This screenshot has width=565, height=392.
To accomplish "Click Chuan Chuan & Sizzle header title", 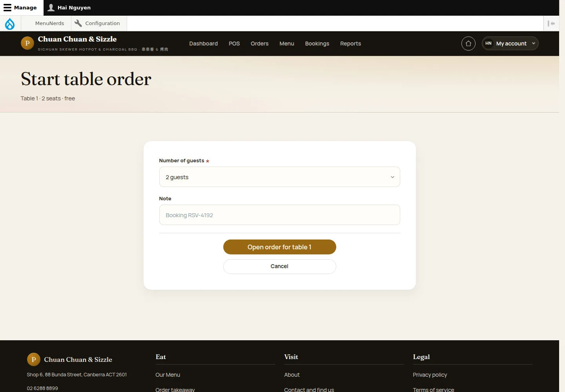I will click(x=77, y=39).
